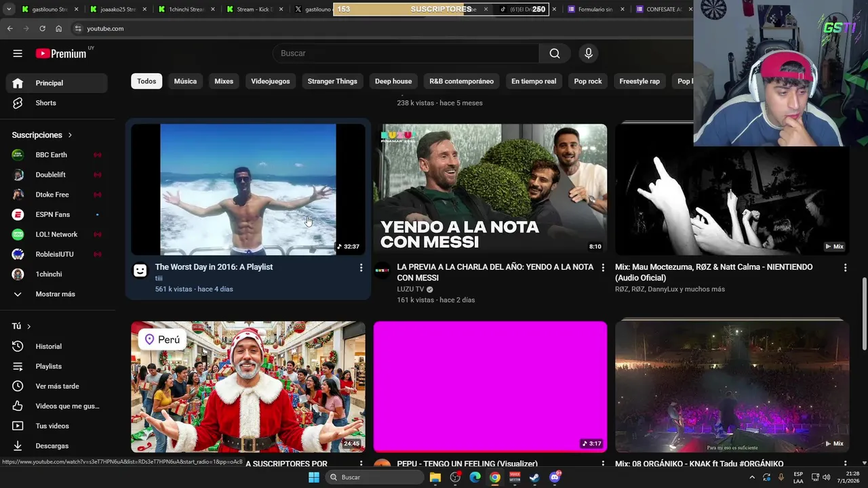Open more options for the ORGÁNIKO mix
The height and width of the screenshot is (488, 868).
pyautogui.click(x=845, y=464)
